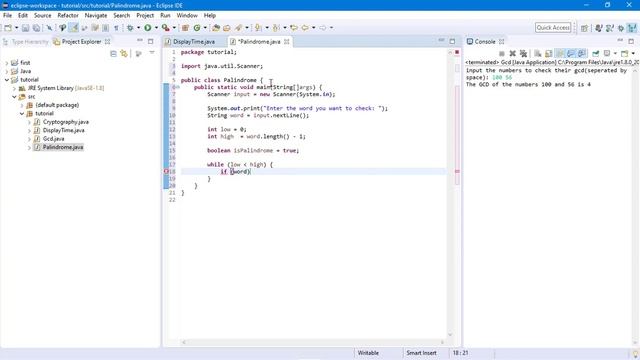
Task: Maximize the editor area
Action: tap(452, 41)
